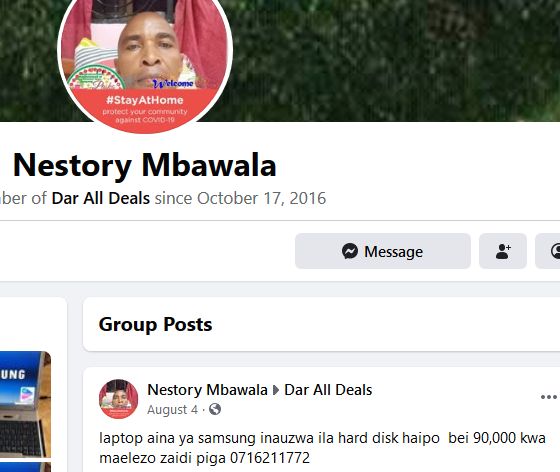560x472 pixels.
Task: Click the Nestory Mbawala profile name heading
Action: pyautogui.click(x=144, y=165)
